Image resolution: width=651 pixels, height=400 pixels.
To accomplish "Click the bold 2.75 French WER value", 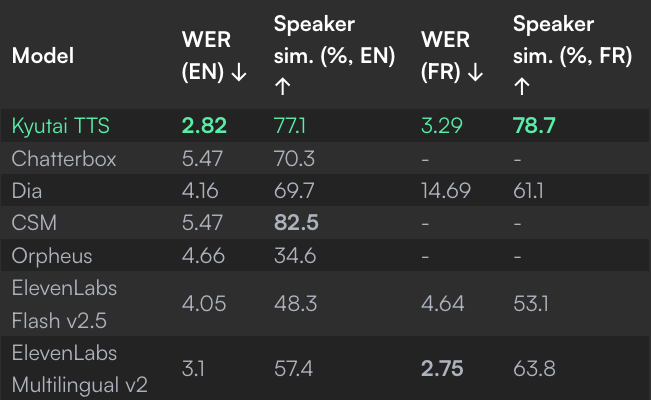I will pos(442,369).
